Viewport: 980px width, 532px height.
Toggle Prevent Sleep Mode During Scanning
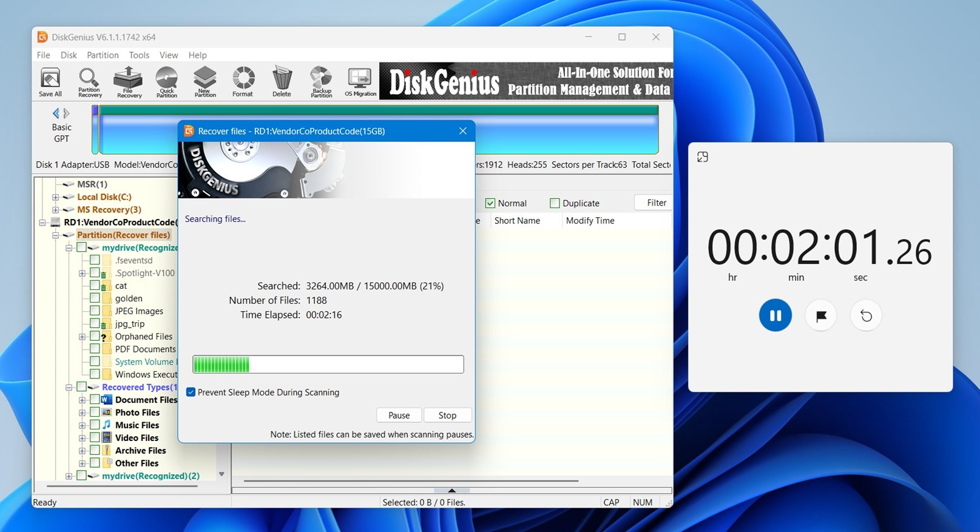coord(191,392)
